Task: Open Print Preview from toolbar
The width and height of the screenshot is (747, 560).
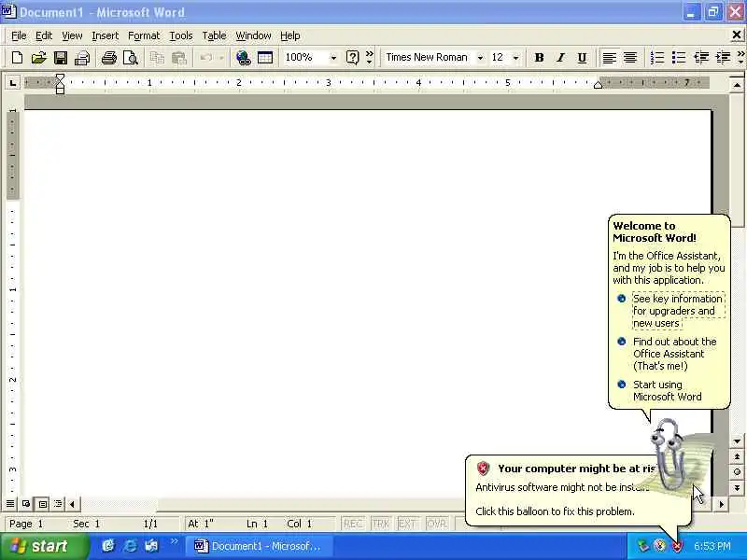Action: [x=130, y=58]
